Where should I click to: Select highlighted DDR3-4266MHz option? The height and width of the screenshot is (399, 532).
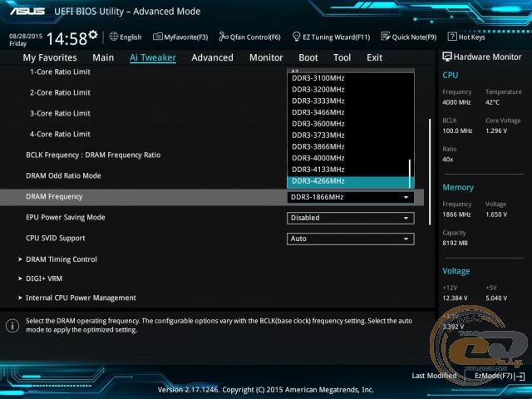pos(347,181)
